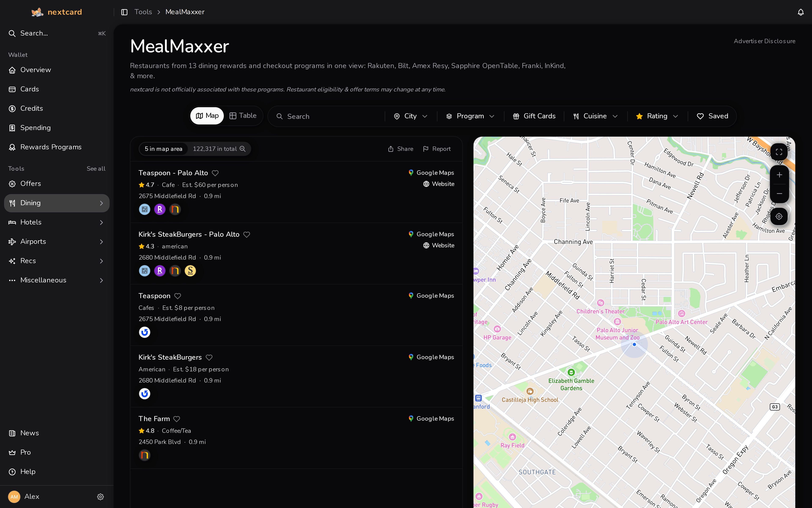Click the Children's Theater map pin
Image resolution: width=812 pixels, height=508 pixels.
point(601,303)
